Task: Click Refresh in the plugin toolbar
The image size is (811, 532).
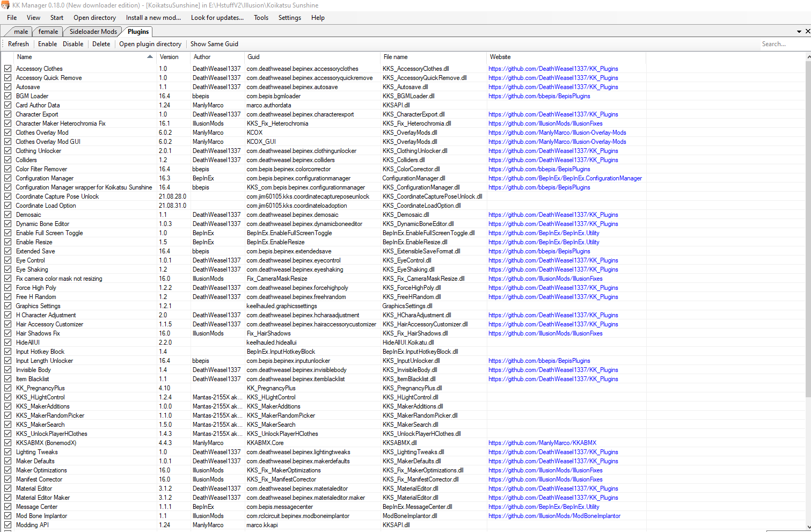Action: coord(18,44)
